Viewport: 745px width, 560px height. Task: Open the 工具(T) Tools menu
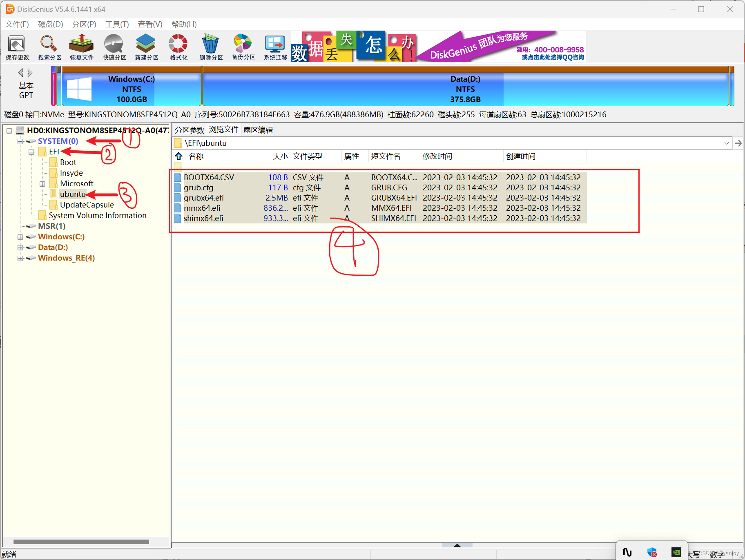pos(117,24)
